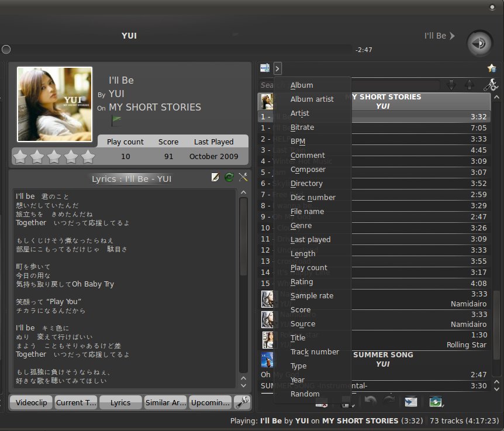
Task: Click the green refresh icon in bottom toolbar
Action: 436,402
